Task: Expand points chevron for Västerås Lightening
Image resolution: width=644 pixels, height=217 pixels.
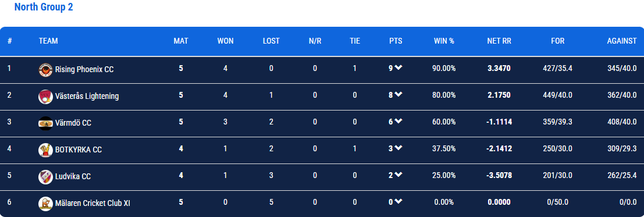Action: coord(399,94)
